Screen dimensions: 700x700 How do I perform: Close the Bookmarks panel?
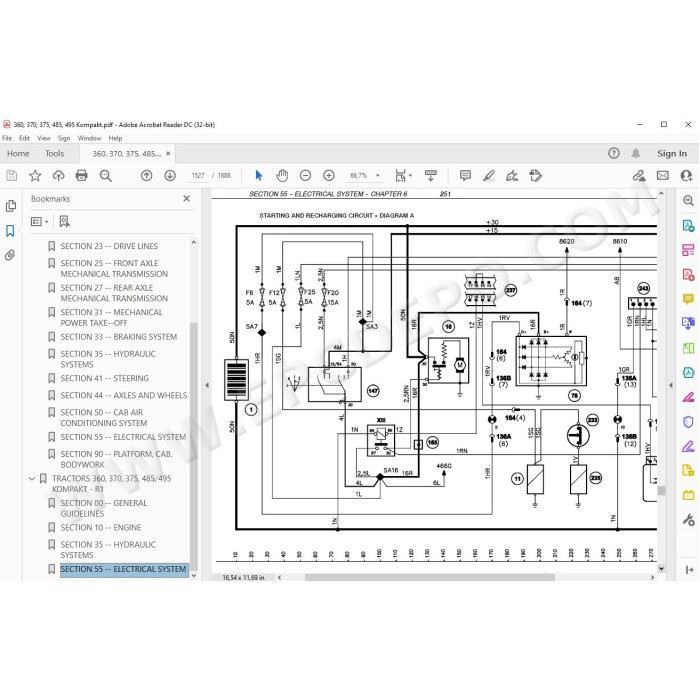pyautogui.click(x=187, y=199)
